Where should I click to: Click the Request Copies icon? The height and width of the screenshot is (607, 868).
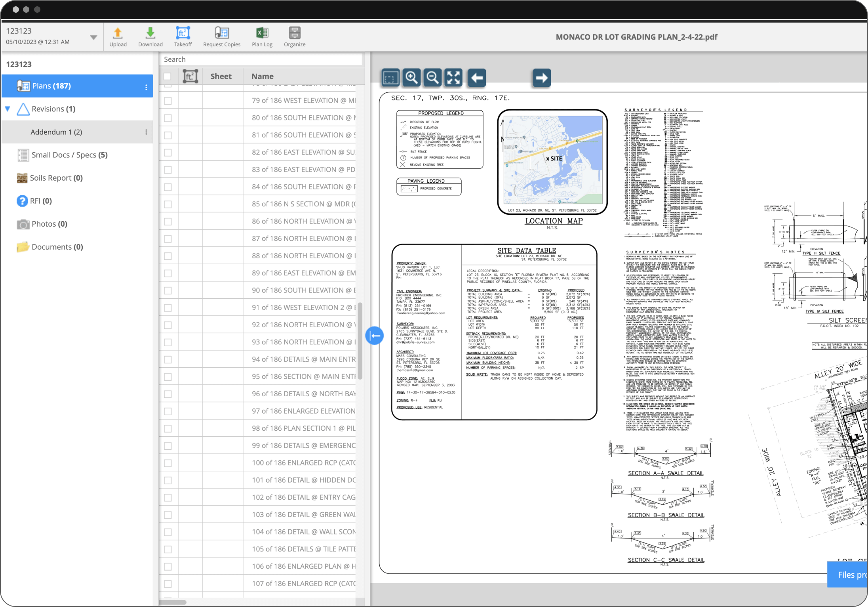(x=222, y=33)
